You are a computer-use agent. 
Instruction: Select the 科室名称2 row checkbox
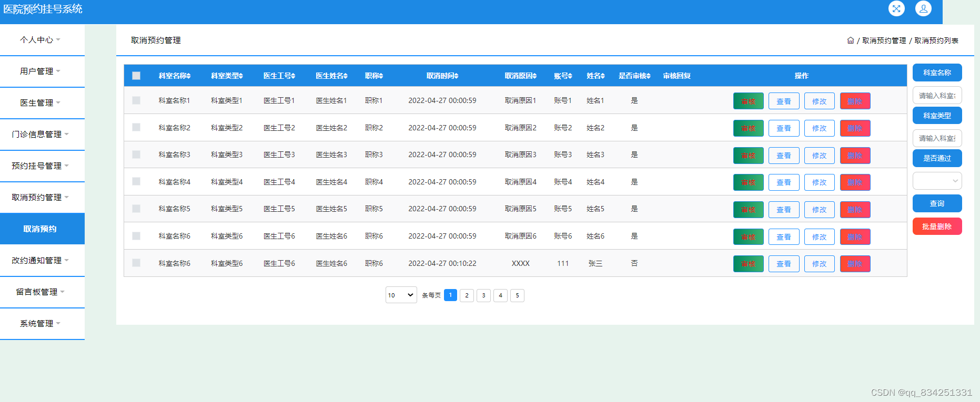136,128
